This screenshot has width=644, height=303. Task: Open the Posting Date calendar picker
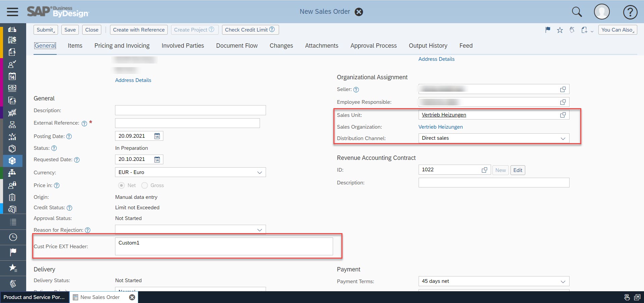point(157,136)
